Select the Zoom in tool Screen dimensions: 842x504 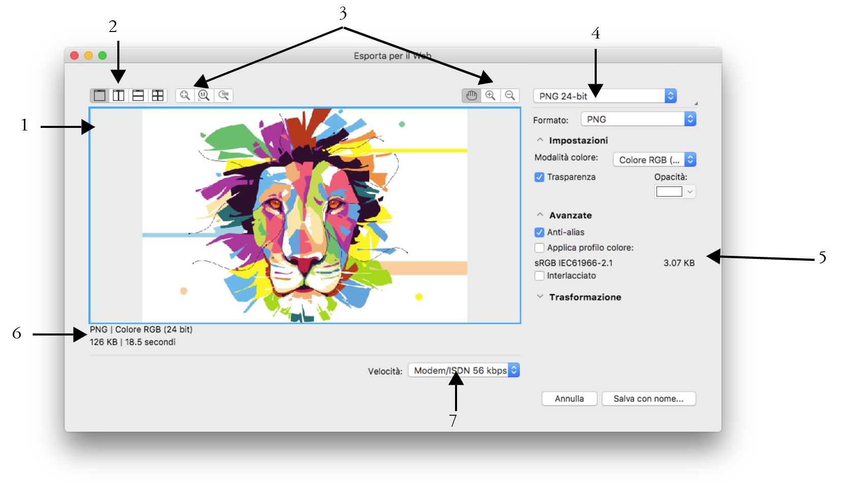click(x=491, y=95)
